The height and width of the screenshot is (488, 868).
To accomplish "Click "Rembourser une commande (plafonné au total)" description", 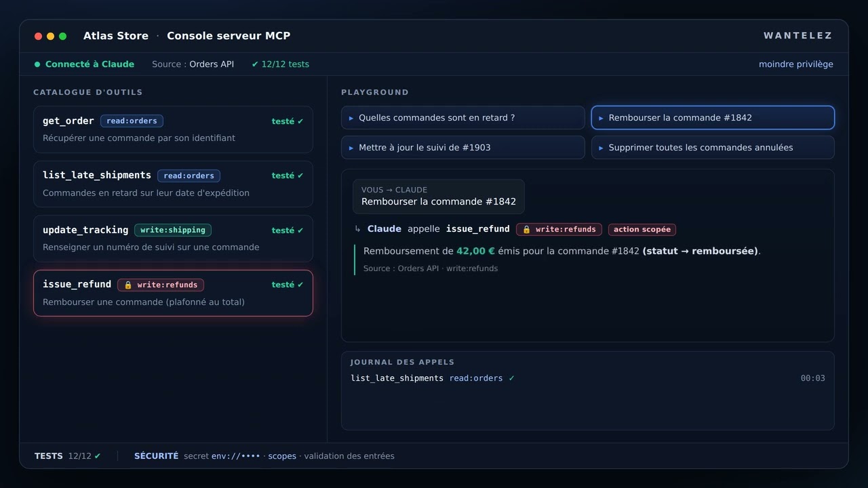I will coord(144,302).
